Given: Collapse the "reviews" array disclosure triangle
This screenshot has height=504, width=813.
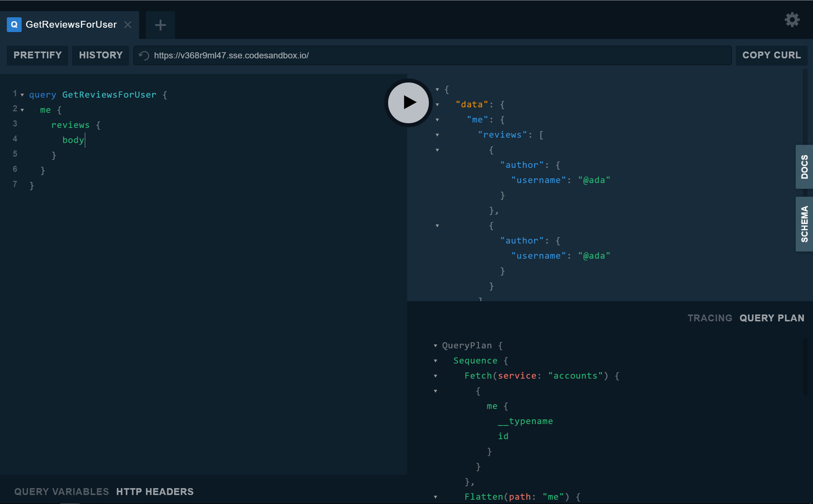Looking at the screenshot, I should coord(437,135).
